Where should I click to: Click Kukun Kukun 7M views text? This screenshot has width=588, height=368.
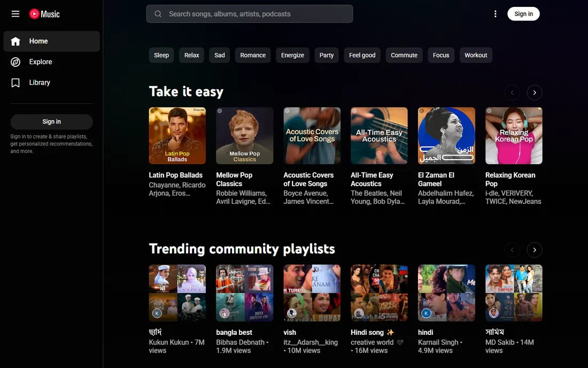tap(176, 346)
